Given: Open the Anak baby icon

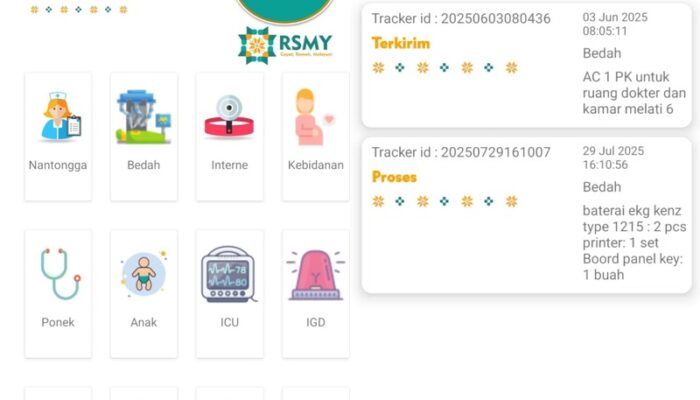Looking at the screenshot, I should (144, 274).
